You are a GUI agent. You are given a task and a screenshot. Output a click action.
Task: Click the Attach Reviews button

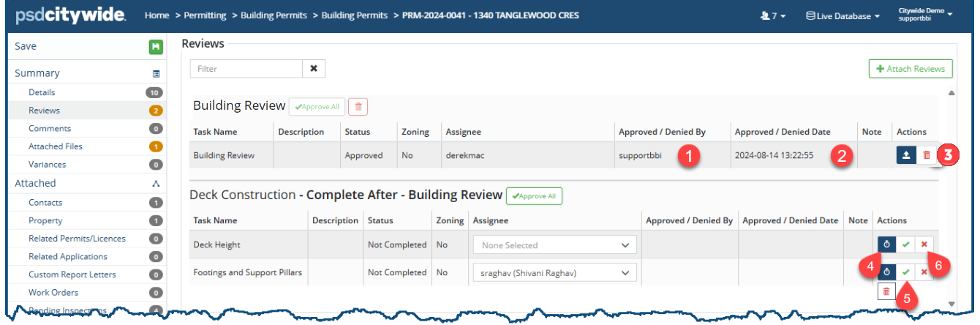[911, 69]
